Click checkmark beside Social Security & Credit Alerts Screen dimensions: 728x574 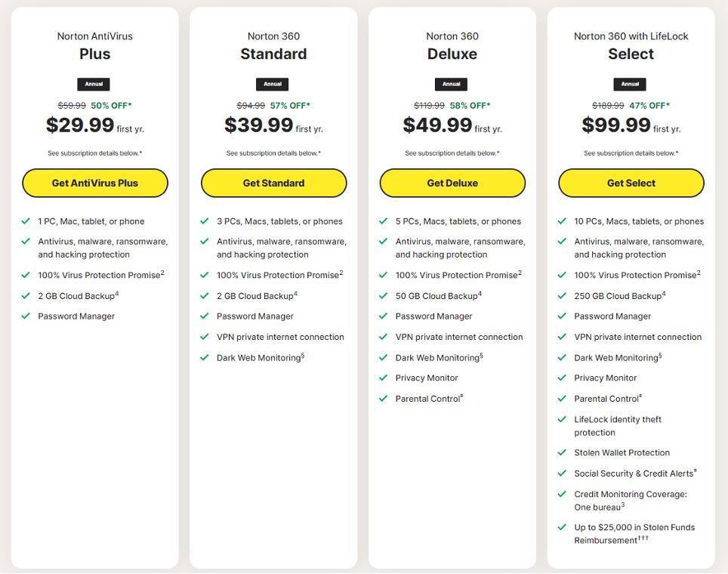562,474
